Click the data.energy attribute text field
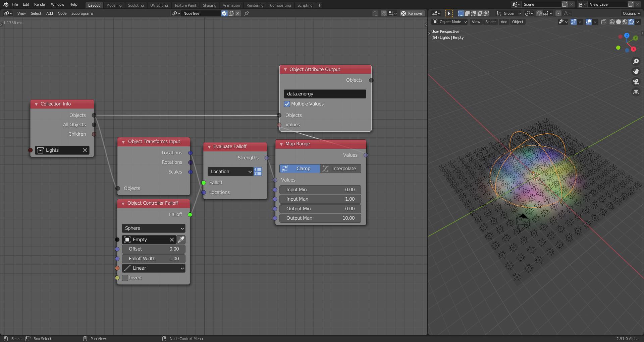This screenshot has height=342, width=644. 325,94
